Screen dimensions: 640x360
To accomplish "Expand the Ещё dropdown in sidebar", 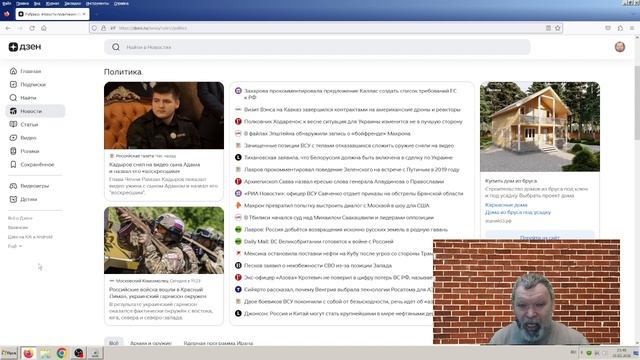I will tap(15, 246).
